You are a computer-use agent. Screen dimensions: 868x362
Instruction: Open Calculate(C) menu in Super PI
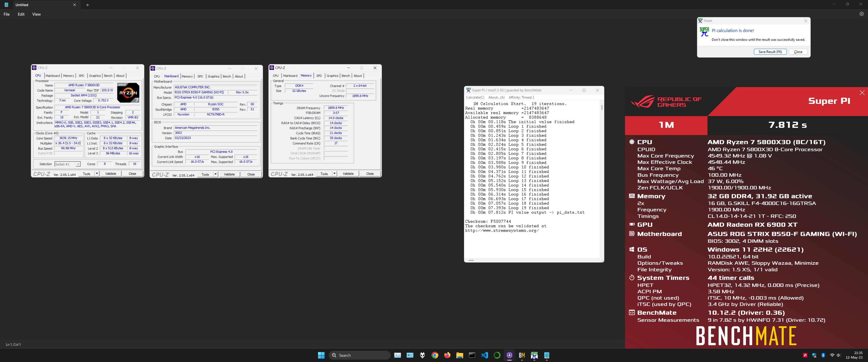click(x=475, y=97)
